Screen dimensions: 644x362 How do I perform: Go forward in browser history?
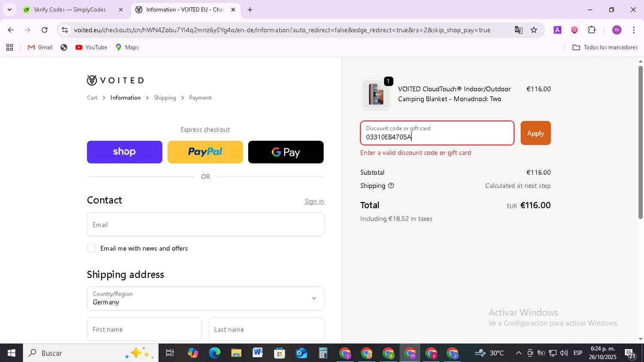pos(27,30)
